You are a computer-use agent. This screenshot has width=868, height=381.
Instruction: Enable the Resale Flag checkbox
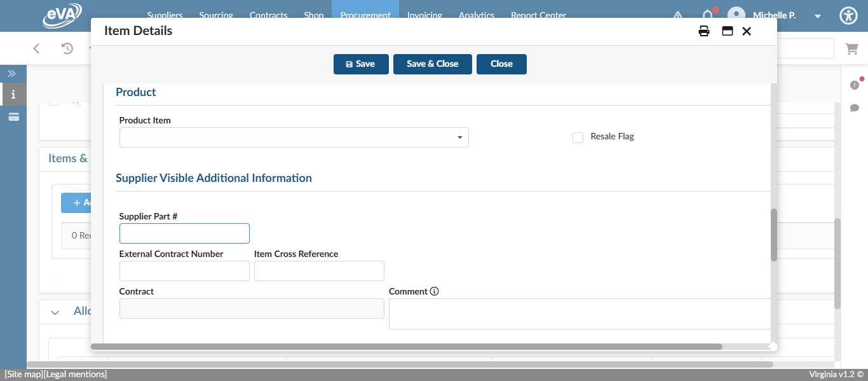coord(578,137)
